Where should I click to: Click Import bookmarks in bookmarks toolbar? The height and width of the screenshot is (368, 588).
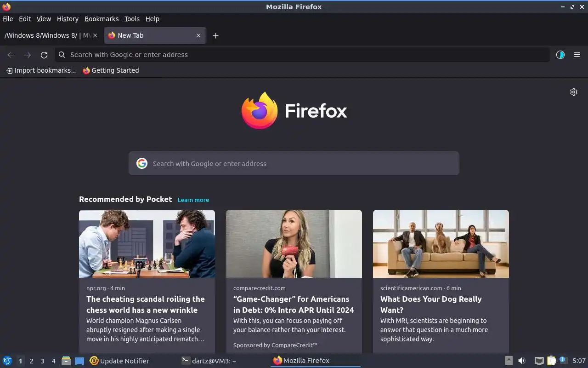coord(41,70)
